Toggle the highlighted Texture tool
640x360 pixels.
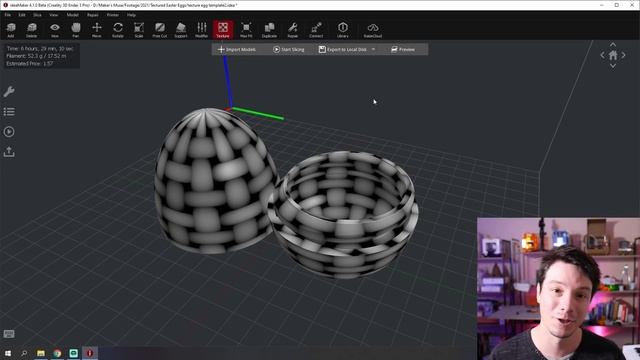tap(223, 30)
